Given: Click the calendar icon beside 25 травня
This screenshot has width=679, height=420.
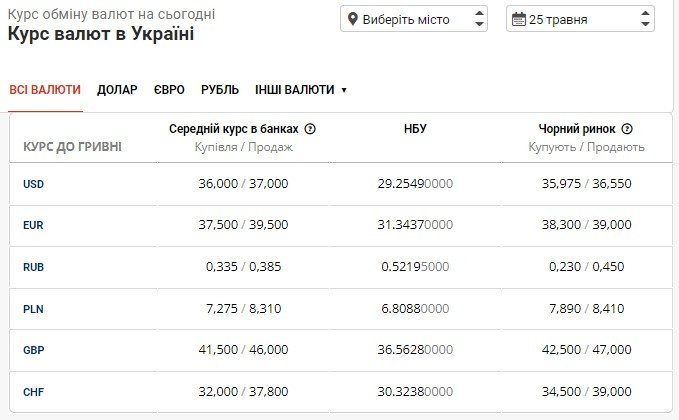Looking at the screenshot, I should coord(518,19).
